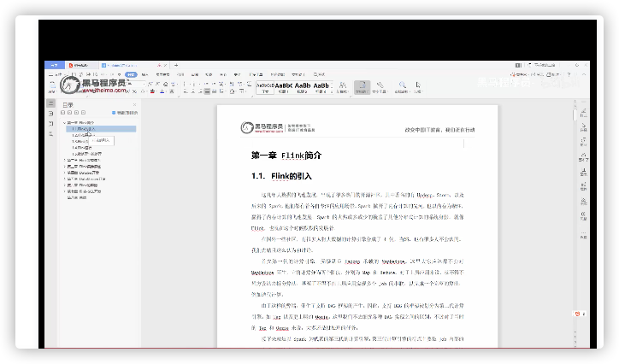Switch to the red-icon template tab
Viewport: 619px width, 364px height.
pyautogui.click(x=80, y=65)
